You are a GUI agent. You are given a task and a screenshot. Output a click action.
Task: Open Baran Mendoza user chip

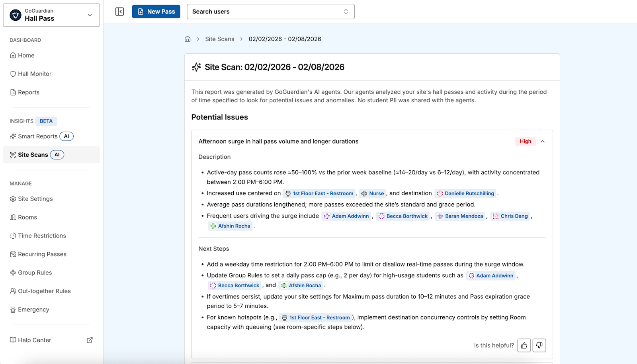(x=460, y=216)
